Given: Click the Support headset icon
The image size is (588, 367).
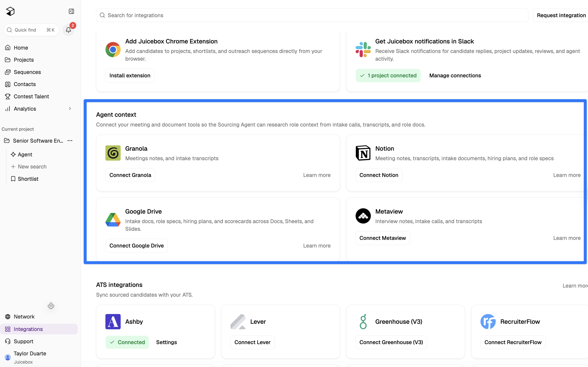Looking at the screenshot, I should point(8,341).
